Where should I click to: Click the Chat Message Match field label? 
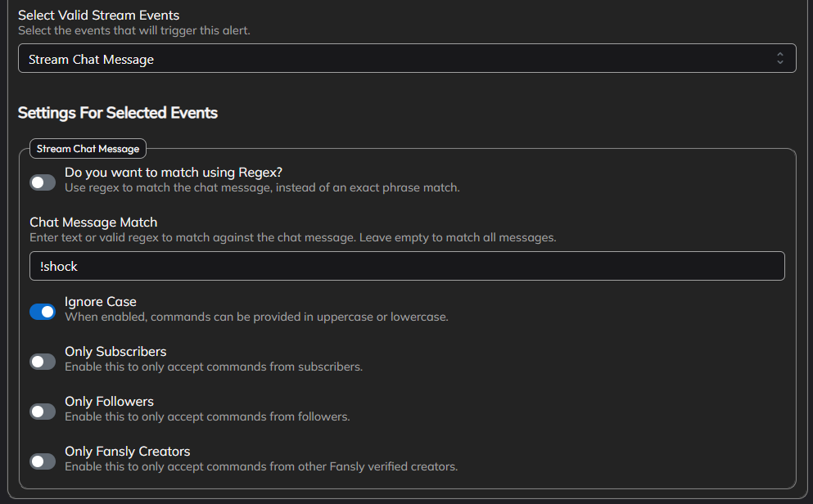[93, 222]
